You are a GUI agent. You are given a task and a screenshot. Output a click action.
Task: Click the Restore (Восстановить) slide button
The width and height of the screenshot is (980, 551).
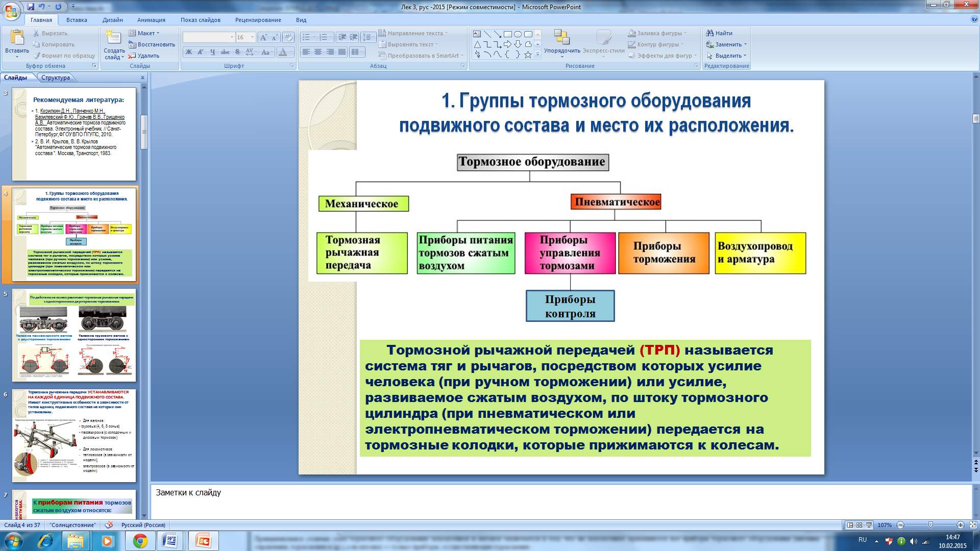pos(152,44)
